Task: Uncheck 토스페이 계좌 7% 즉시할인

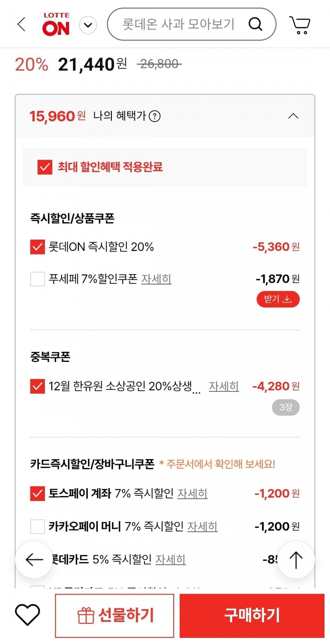Action: pyautogui.click(x=37, y=494)
